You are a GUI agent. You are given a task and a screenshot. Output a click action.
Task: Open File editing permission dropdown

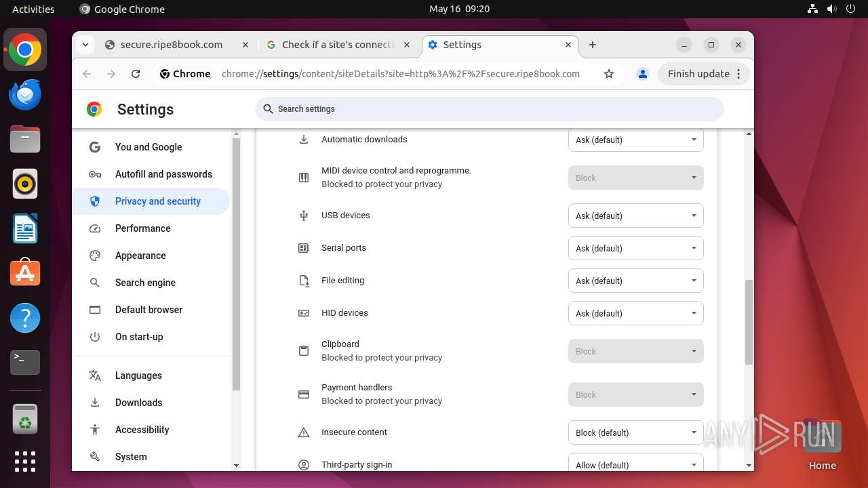click(x=635, y=281)
